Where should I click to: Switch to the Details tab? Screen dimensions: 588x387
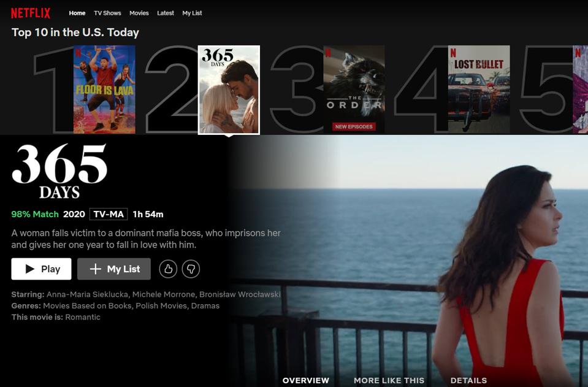point(468,380)
